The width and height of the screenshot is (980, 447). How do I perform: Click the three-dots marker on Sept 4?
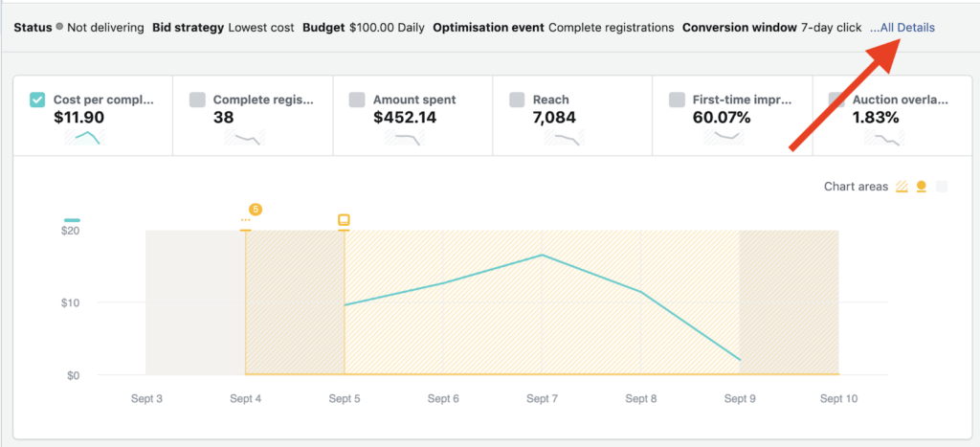point(246,220)
